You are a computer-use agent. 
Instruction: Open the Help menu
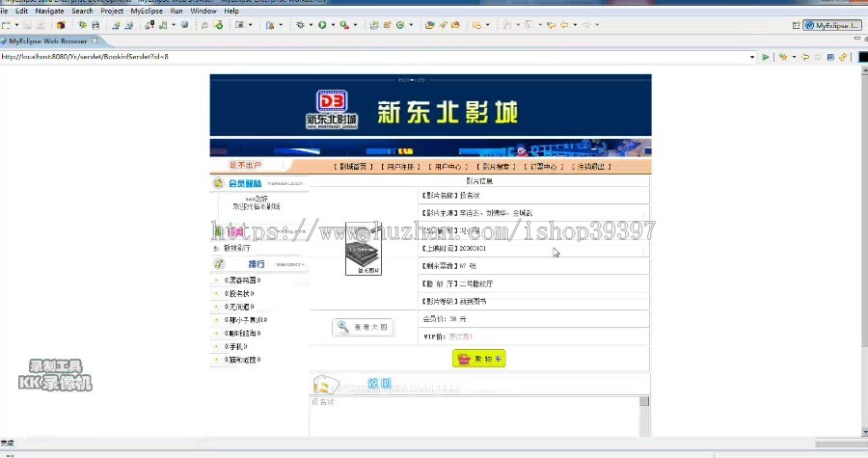point(231,11)
